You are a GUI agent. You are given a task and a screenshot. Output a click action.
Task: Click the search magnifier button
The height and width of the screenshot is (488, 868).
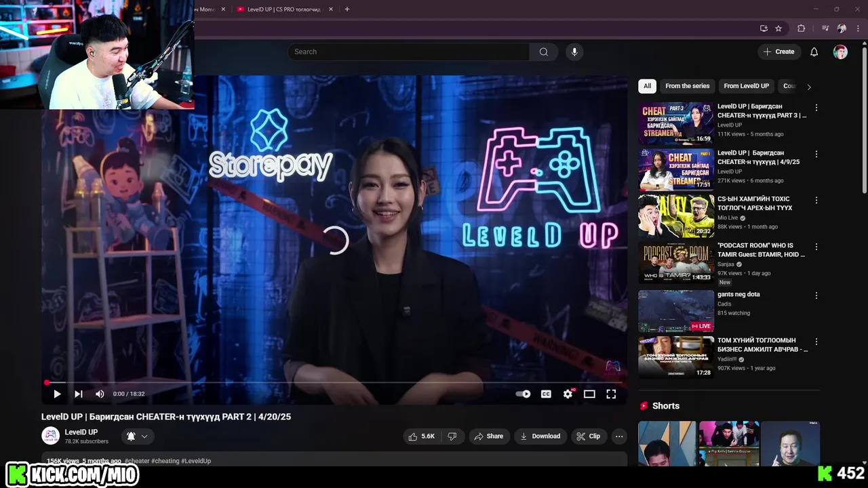[x=544, y=52]
